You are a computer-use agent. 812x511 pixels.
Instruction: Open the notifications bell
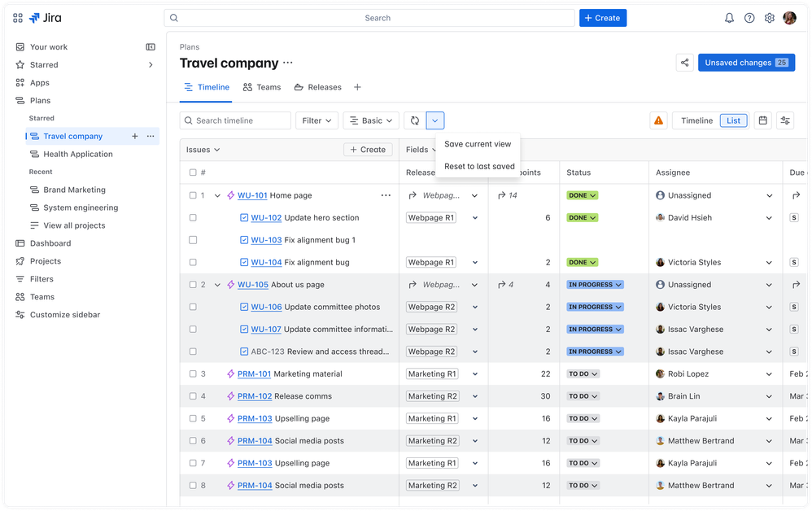click(729, 18)
